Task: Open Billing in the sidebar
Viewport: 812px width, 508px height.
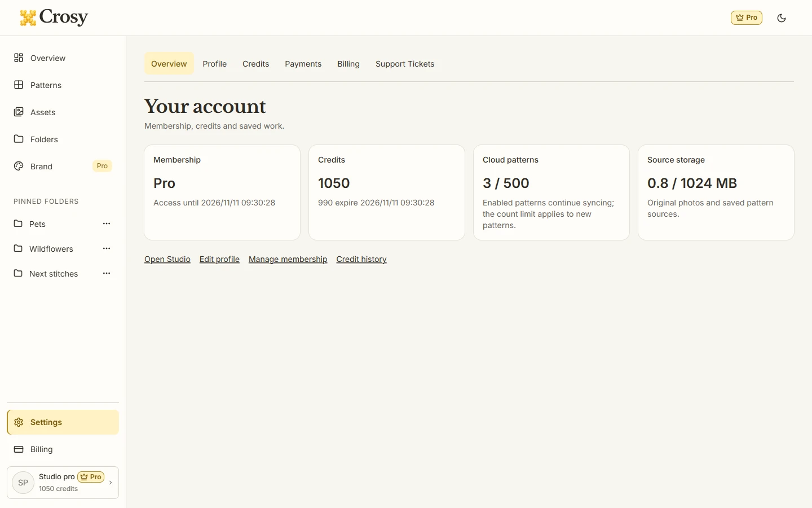Action: coord(63,449)
